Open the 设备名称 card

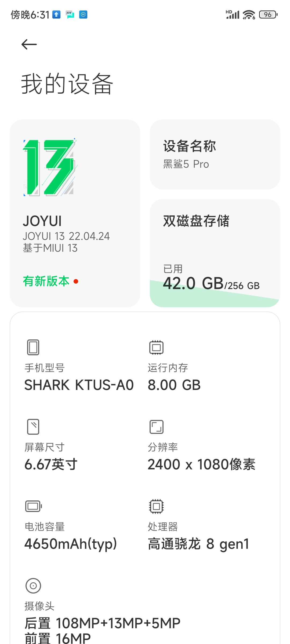coord(215,154)
